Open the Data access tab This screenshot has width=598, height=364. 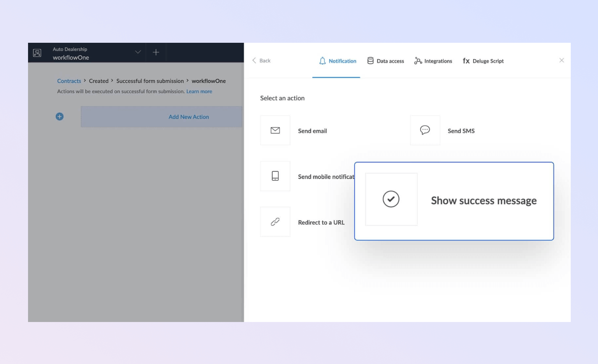point(385,61)
